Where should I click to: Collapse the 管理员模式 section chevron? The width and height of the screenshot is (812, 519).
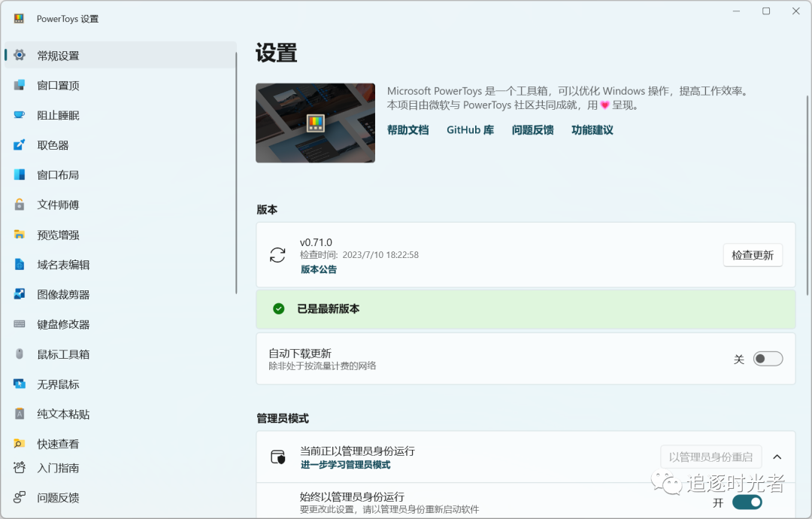777,456
